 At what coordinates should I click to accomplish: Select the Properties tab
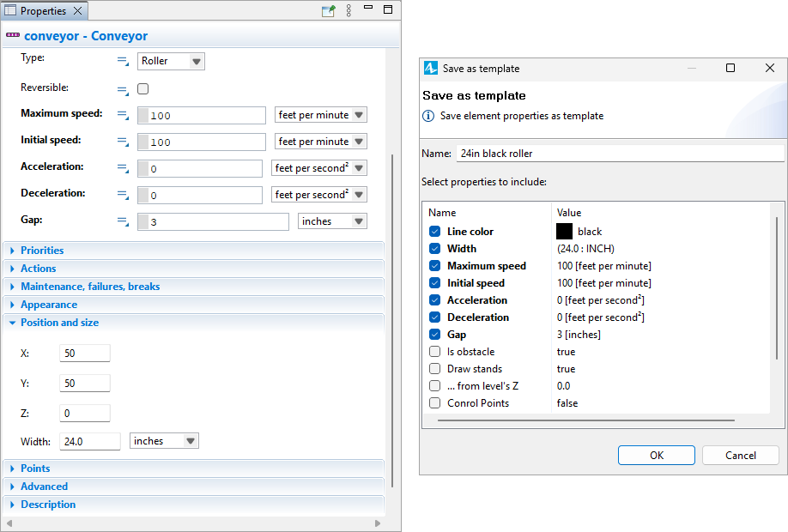[x=42, y=11]
